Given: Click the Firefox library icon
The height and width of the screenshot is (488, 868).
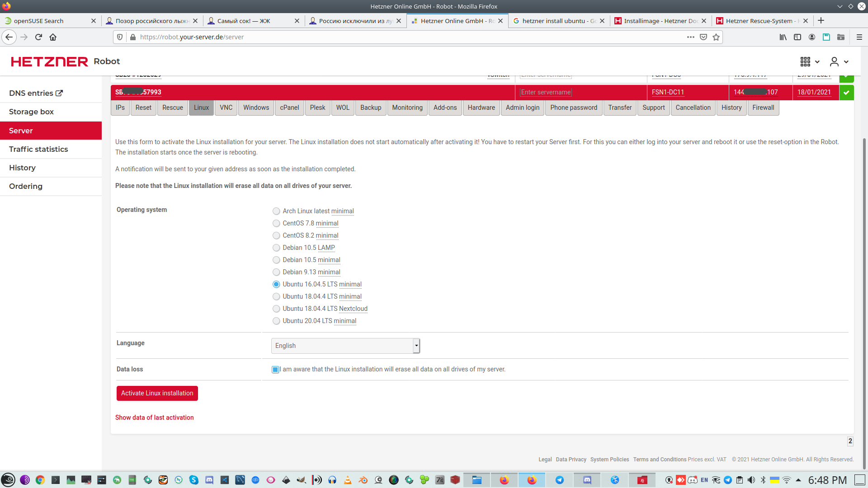Looking at the screenshot, I should 783,37.
